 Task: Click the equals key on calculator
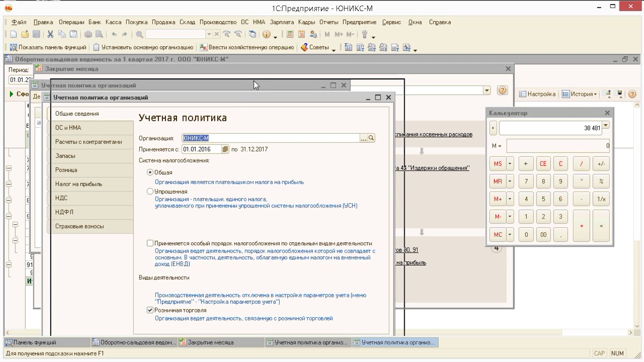tap(601, 226)
